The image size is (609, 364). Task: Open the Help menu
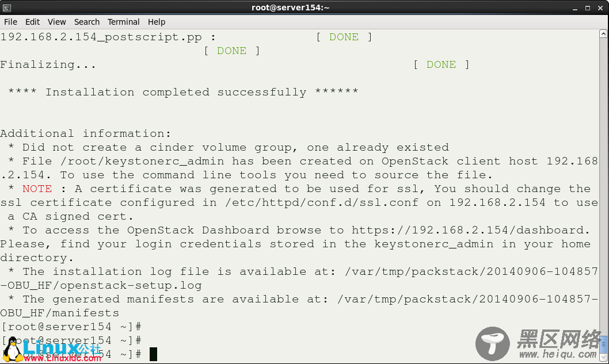point(157,22)
